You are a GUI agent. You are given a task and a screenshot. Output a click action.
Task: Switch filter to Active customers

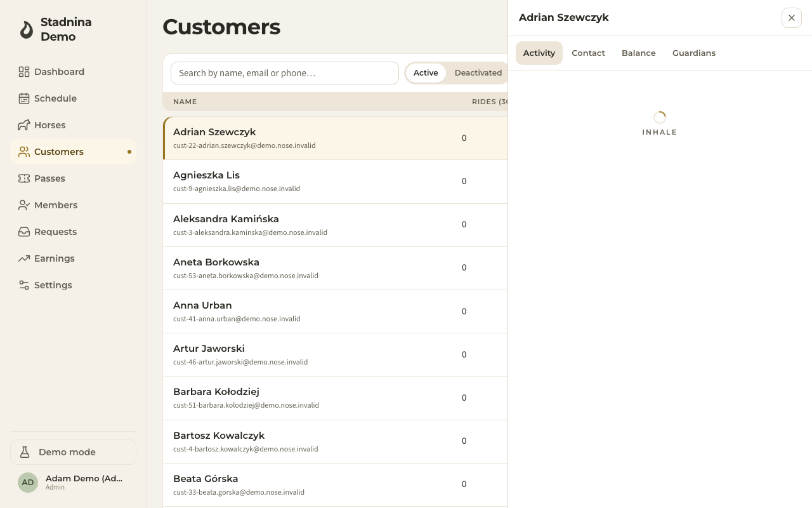pos(426,73)
